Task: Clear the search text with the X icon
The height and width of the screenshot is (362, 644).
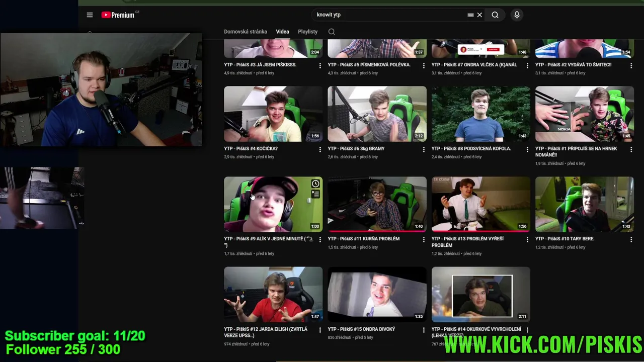Action: pyautogui.click(x=479, y=15)
